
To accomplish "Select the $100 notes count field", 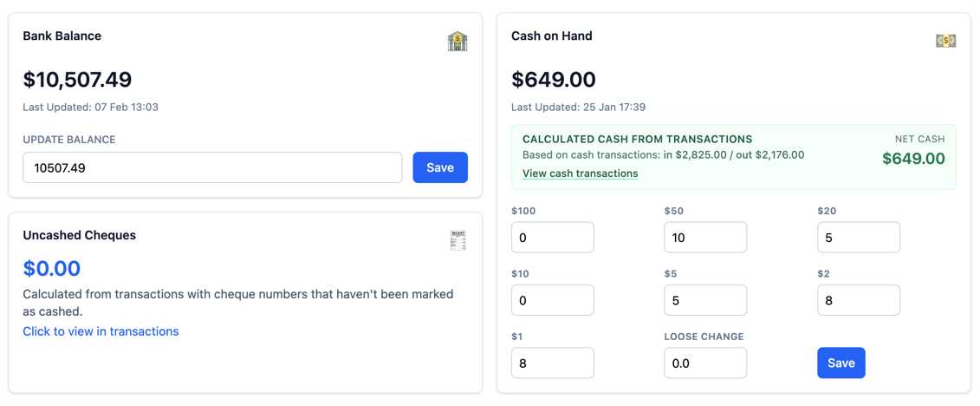I will point(552,238).
